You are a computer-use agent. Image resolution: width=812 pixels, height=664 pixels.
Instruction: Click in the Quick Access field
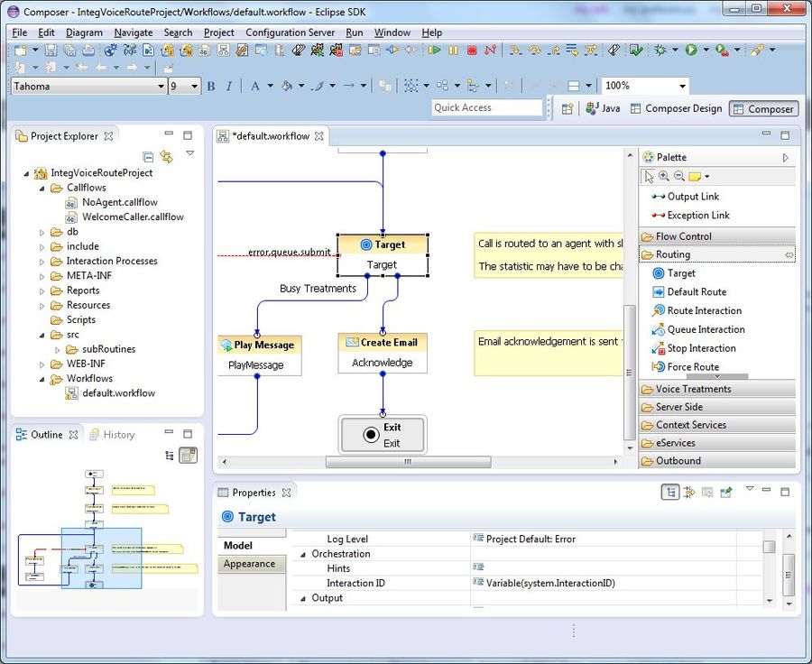pos(487,107)
